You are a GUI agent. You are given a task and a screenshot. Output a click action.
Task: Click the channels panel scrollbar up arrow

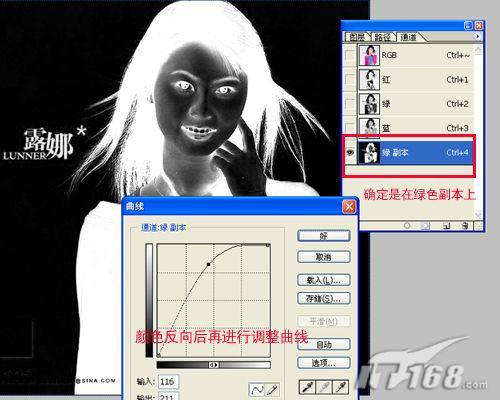pyautogui.click(x=478, y=50)
